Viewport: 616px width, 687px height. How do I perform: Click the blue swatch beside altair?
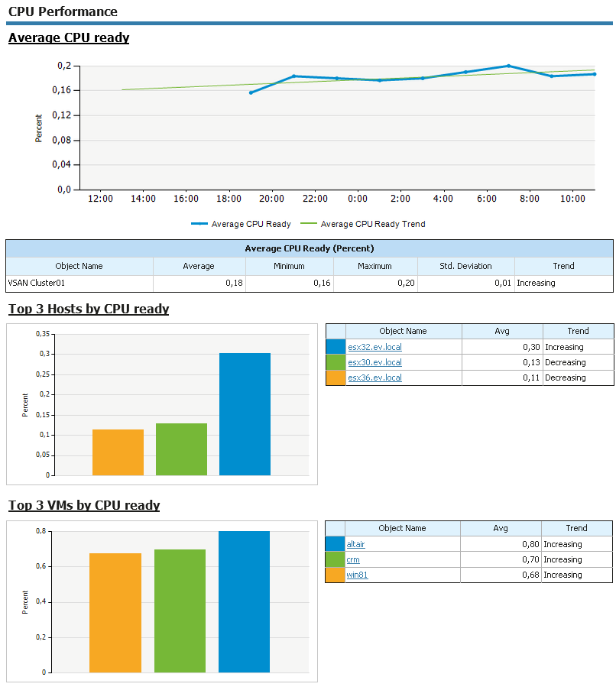336,544
